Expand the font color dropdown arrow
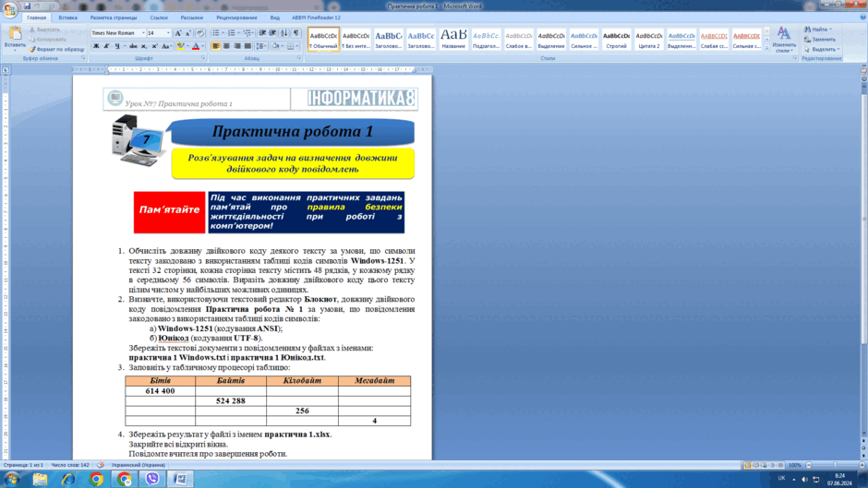868x488 pixels. (202, 46)
